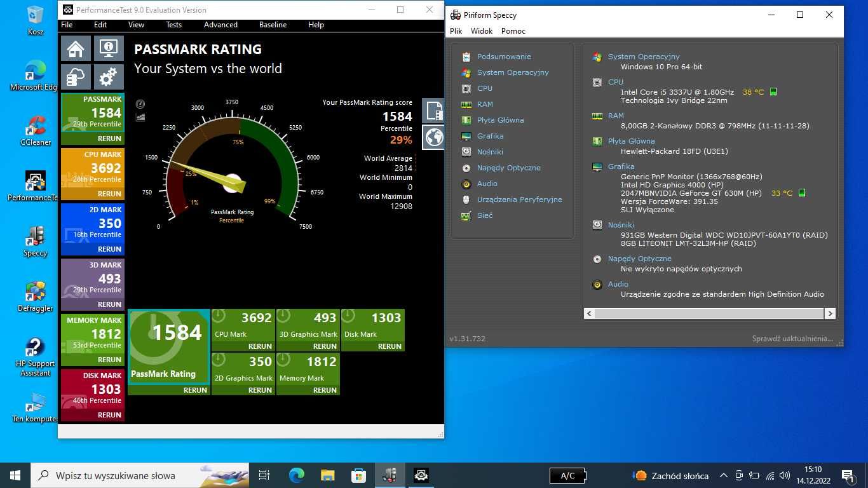Open the system information monitor icon
The height and width of the screenshot is (488, 868).
coord(109,48)
